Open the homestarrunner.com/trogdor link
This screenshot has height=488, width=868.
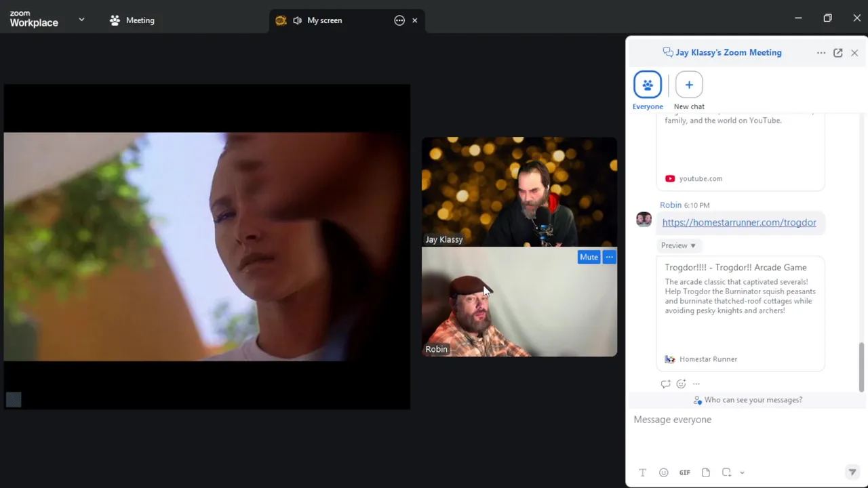coord(739,222)
